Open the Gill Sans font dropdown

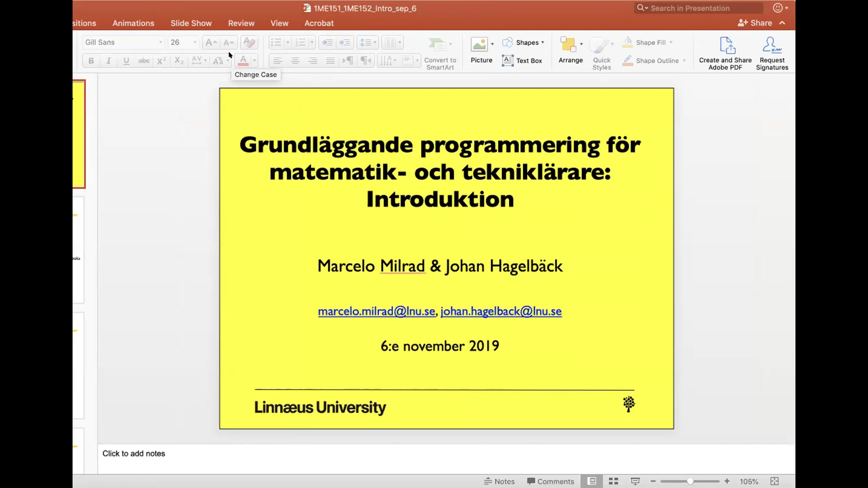coord(123,42)
